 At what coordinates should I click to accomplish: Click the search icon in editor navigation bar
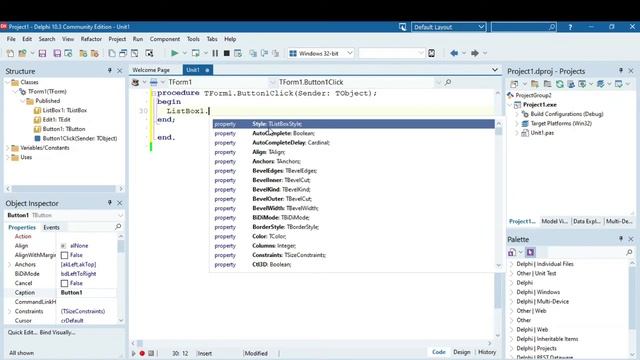[448, 82]
